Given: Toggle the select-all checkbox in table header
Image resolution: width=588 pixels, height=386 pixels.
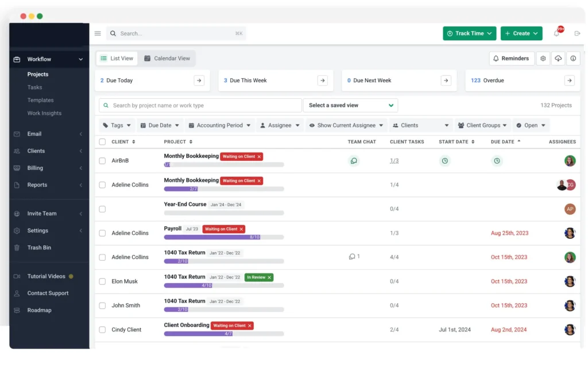Looking at the screenshot, I should [x=102, y=142].
